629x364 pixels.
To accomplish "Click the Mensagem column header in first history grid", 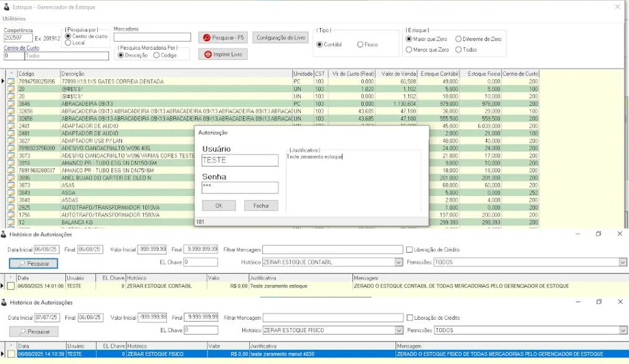I will tap(489, 278).
